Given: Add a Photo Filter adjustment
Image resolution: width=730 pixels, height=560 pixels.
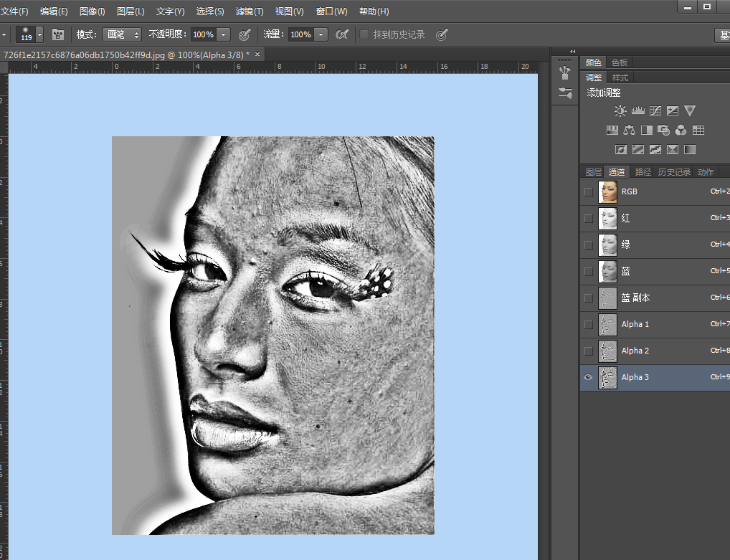Looking at the screenshot, I should click(663, 130).
